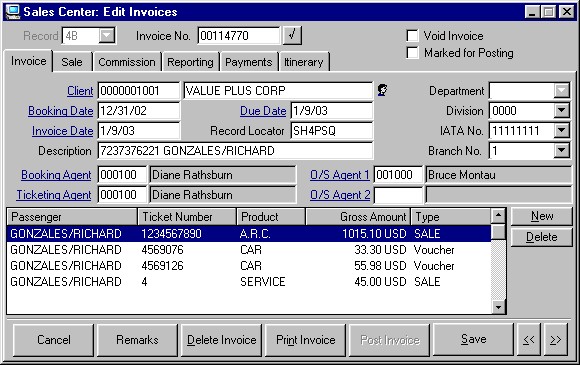Enable the Void Invoice checkbox
Screen dimensions: 580x365
(x=412, y=36)
